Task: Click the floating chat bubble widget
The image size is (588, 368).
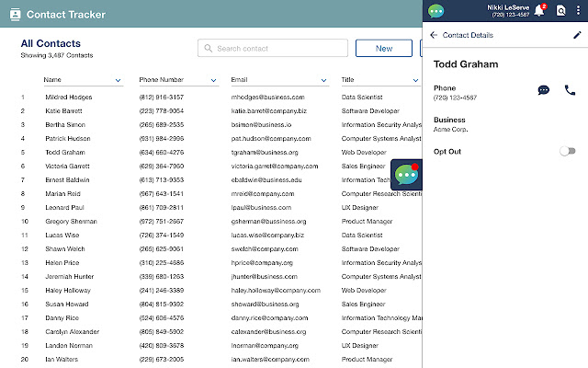Action: 407,175
